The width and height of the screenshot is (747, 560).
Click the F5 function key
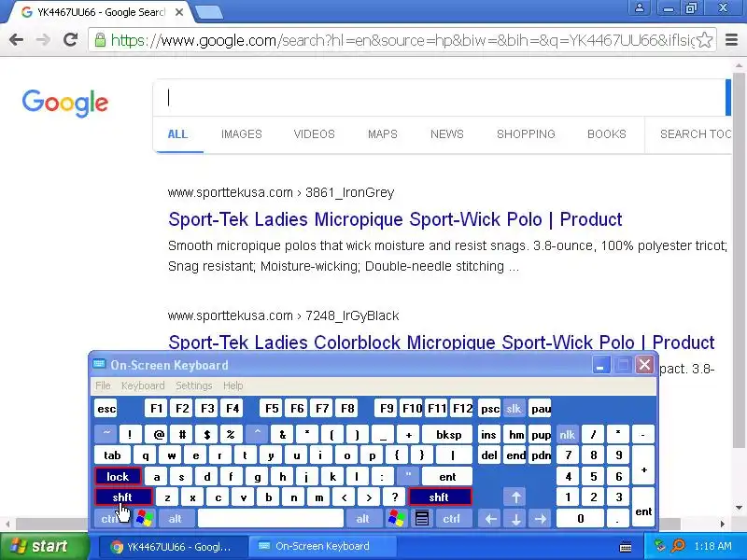pyautogui.click(x=272, y=408)
